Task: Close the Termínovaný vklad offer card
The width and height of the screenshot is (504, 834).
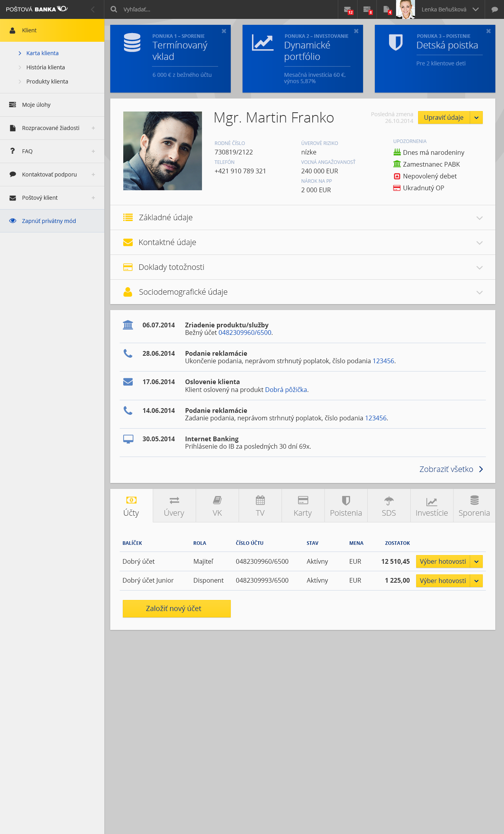Action: [224, 31]
